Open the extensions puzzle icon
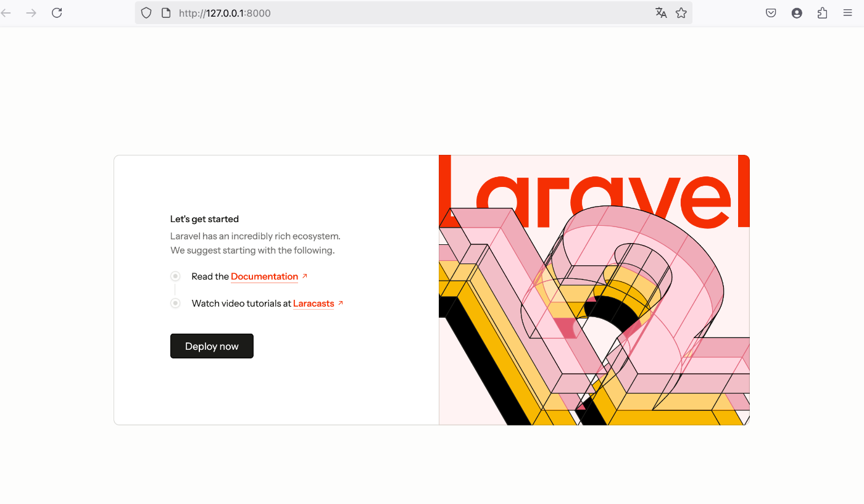 click(822, 13)
